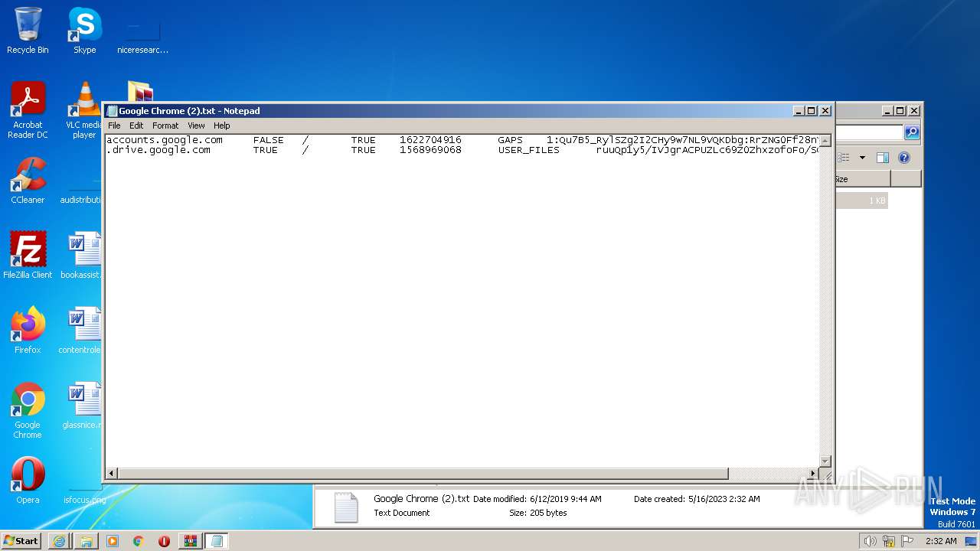Click the Explorer search magnifier button
Screen dimensions: 980x551
(x=912, y=132)
